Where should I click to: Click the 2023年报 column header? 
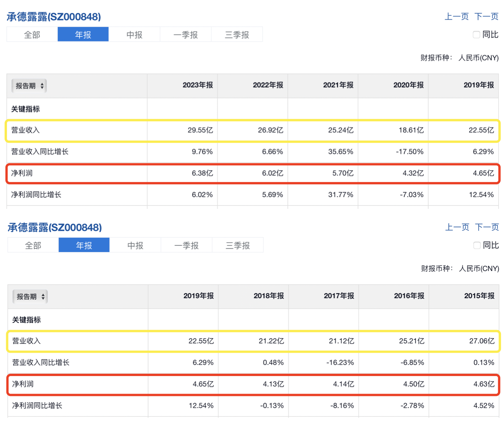(198, 85)
